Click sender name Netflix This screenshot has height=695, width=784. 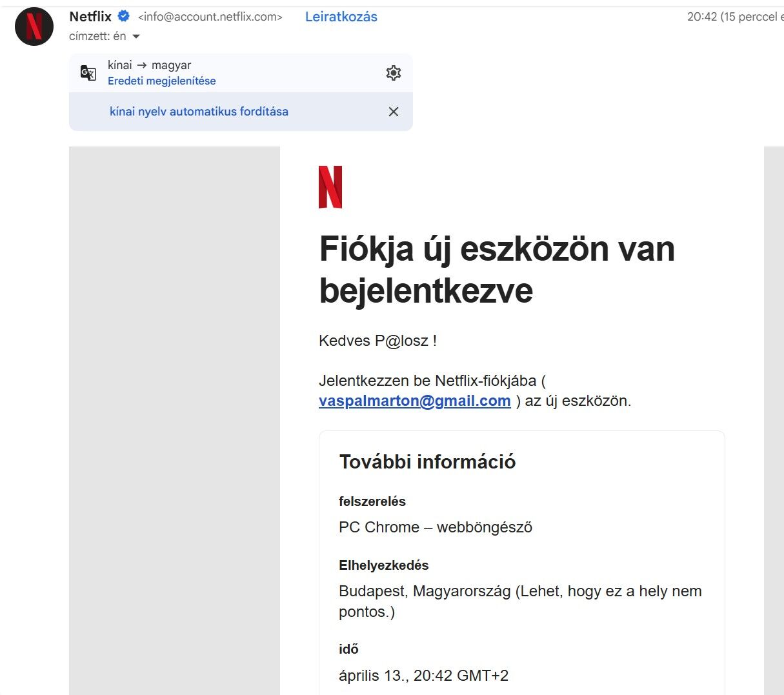(x=90, y=16)
